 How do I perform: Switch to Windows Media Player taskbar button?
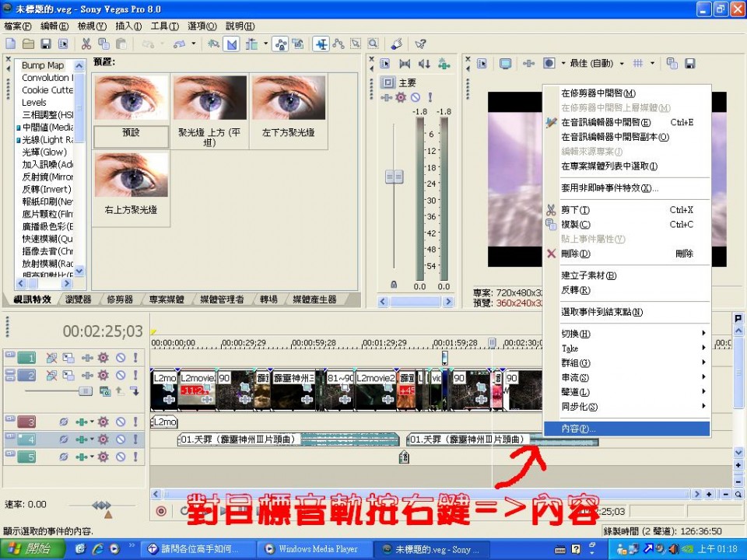[314, 548]
